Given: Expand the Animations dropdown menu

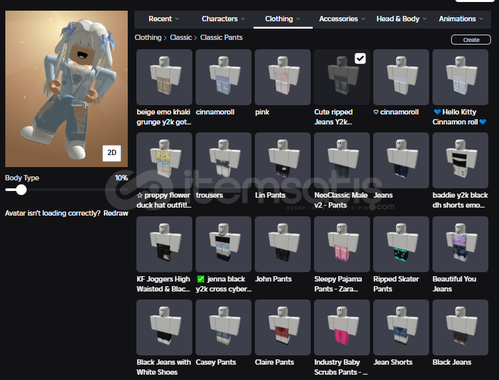Looking at the screenshot, I should 461,19.
